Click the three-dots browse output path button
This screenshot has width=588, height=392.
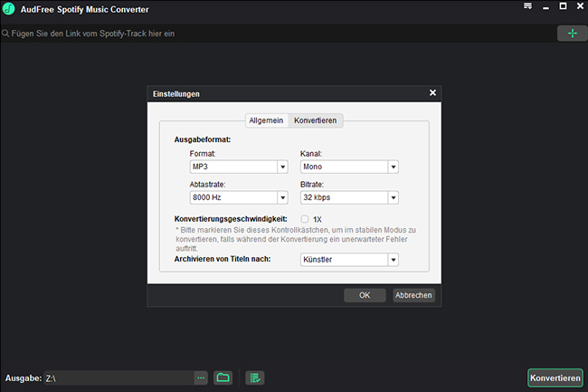(201, 378)
